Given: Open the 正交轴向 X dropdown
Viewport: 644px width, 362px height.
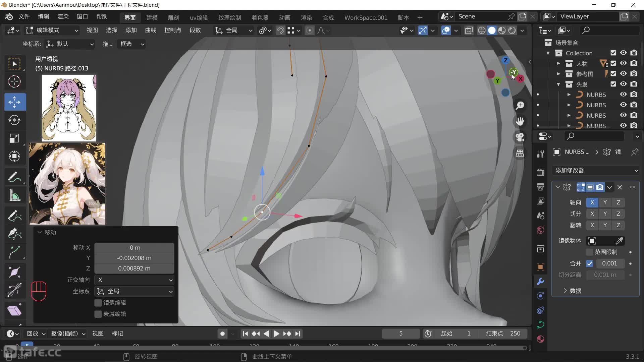Looking at the screenshot, I should tap(134, 280).
